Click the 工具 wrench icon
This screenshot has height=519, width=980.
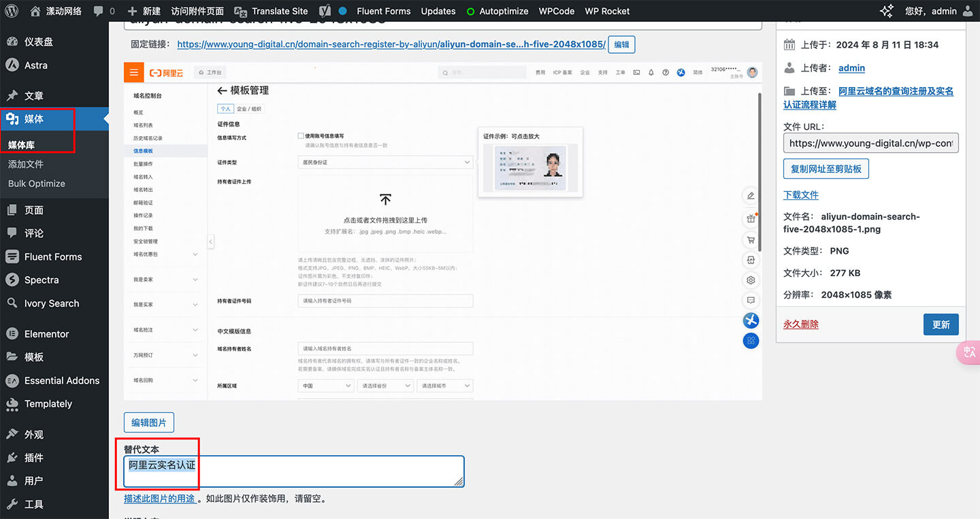pos(12,504)
